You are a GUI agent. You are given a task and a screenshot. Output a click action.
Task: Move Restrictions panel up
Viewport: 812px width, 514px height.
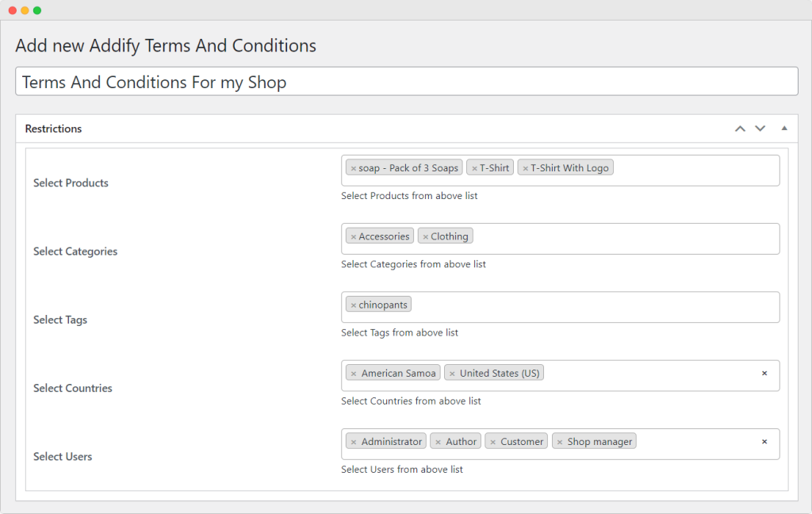740,128
